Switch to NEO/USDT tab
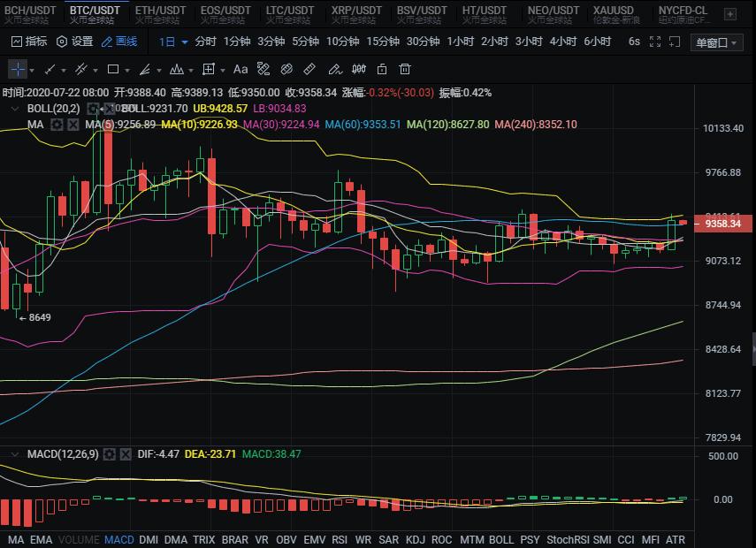Image resolution: width=756 pixels, height=548 pixels. pyautogui.click(x=553, y=14)
